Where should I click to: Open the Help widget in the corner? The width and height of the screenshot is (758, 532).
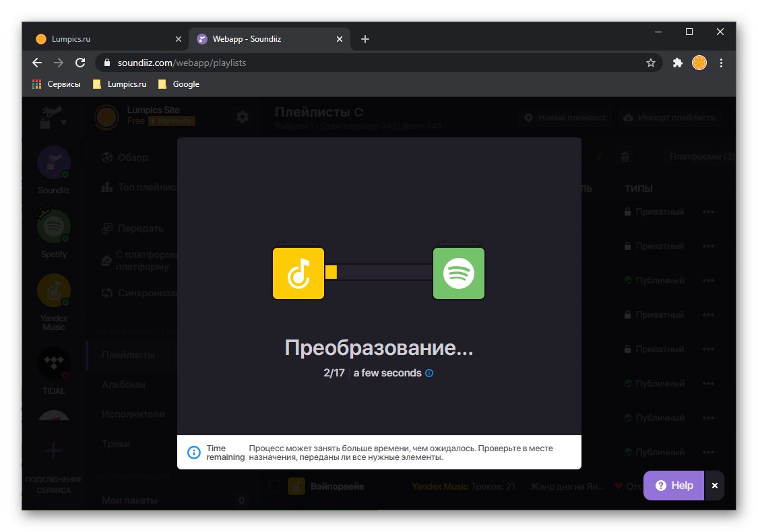click(x=672, y=485)
